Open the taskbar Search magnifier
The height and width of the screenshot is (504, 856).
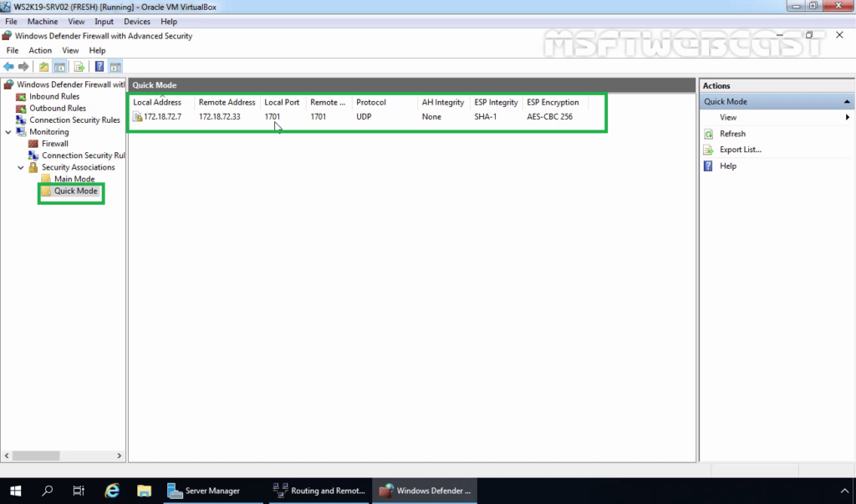click(x=48, y=491)
